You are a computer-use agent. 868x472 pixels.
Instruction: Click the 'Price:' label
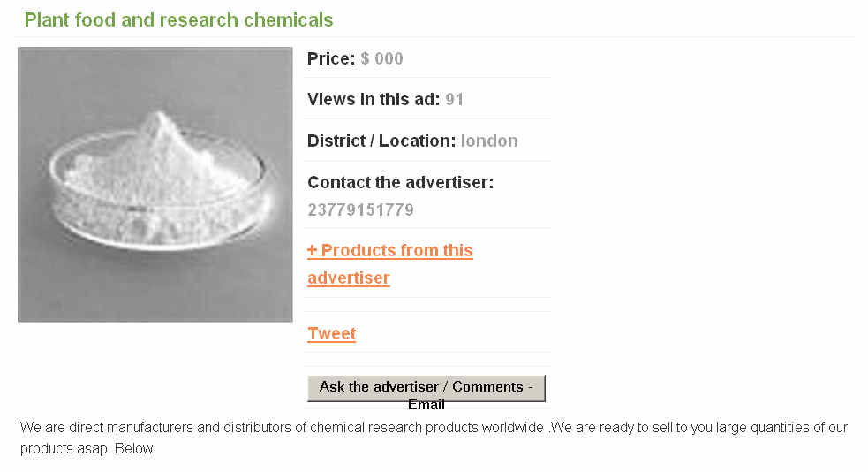(331, 59)
